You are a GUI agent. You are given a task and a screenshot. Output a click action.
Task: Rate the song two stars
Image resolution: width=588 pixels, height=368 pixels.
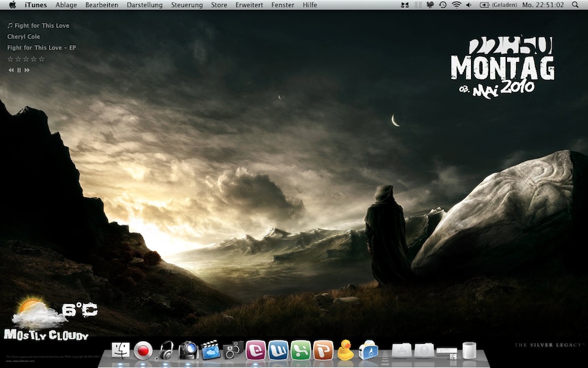click(x=18, y=59)
